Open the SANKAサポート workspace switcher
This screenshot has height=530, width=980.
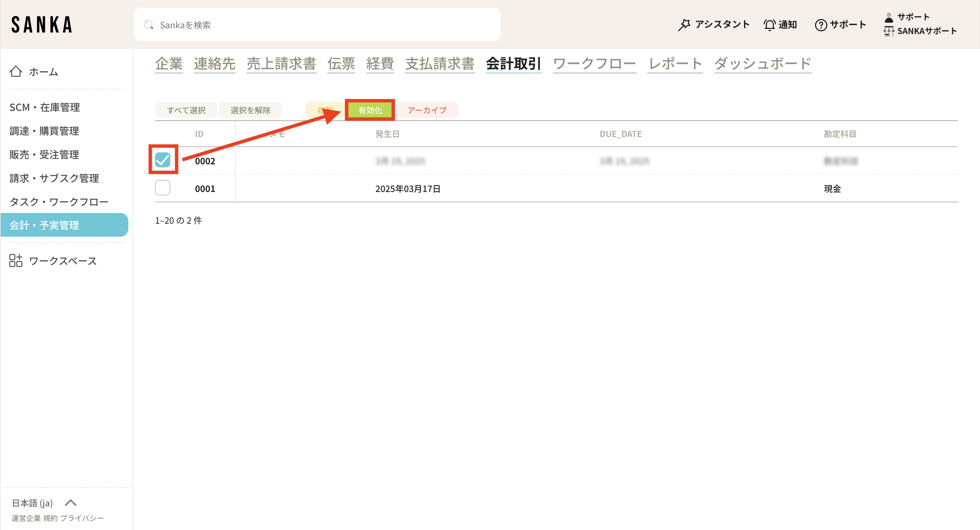pos(921,31)
